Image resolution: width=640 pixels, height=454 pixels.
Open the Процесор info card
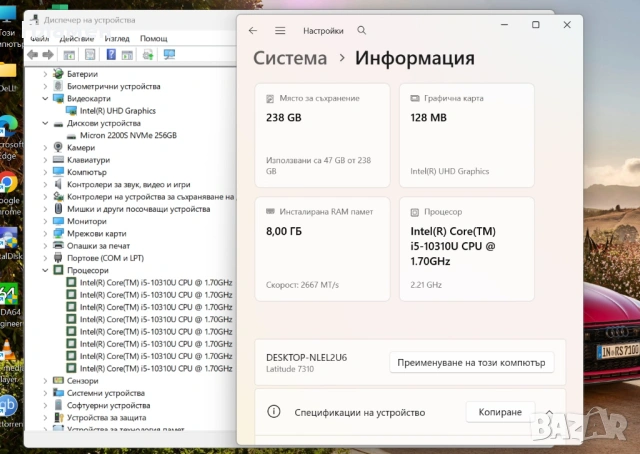tap(467, 249)
